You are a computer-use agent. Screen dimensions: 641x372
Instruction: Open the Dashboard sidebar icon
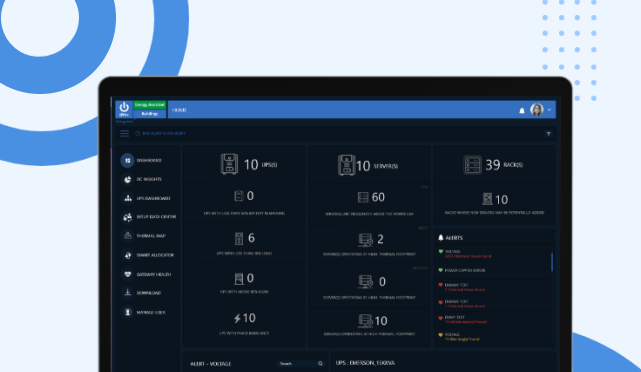pyautogui.click(x=127, y=160)
